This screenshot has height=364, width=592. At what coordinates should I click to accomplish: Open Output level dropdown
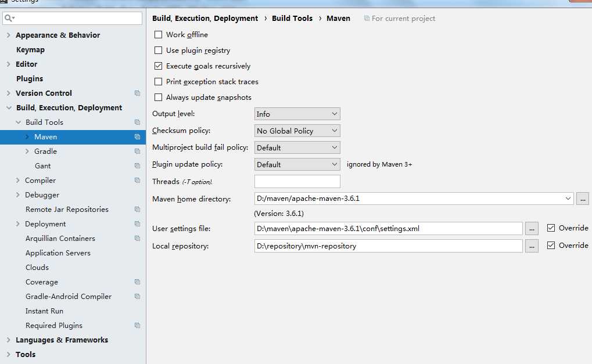coord(297,114)
